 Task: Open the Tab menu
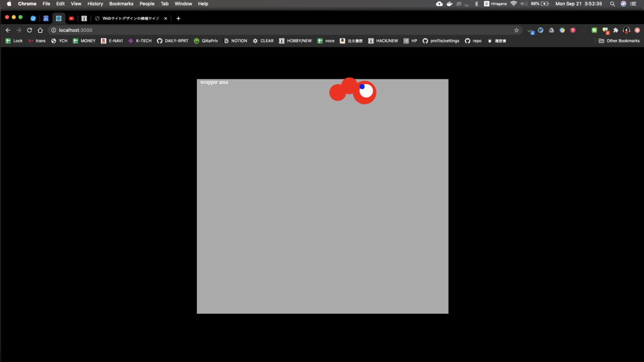165,4
